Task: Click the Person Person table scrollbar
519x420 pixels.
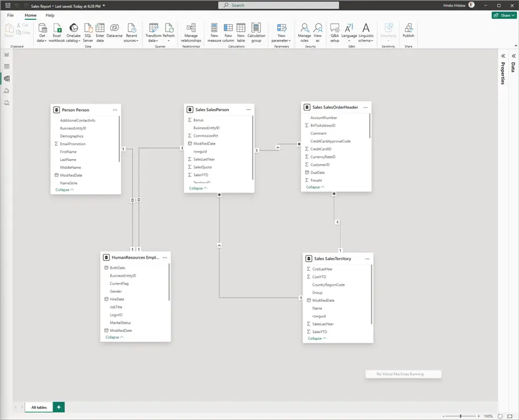Action: coord(119,139)
